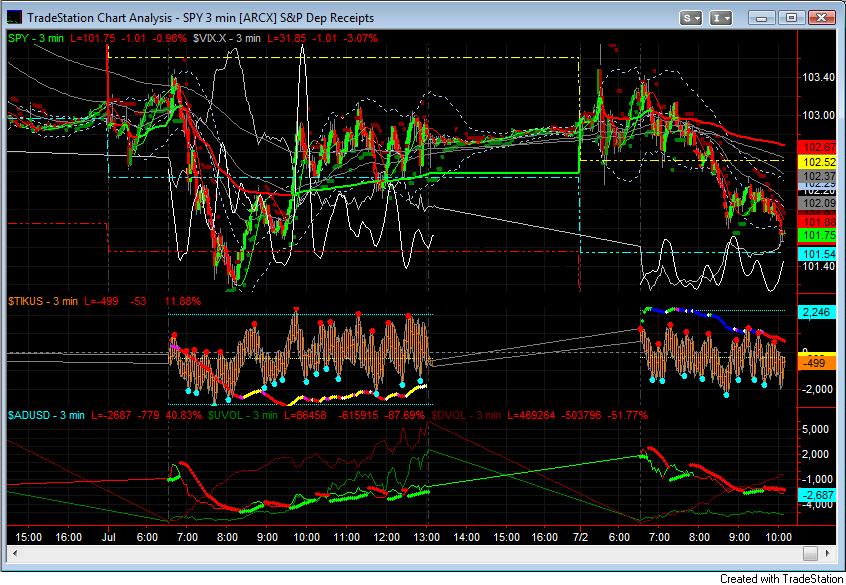The height and width of the screenshot is (585, 846).
Task: Click the 12:00 time axis label
Action: pyautogui.click(x=386, y=537)
